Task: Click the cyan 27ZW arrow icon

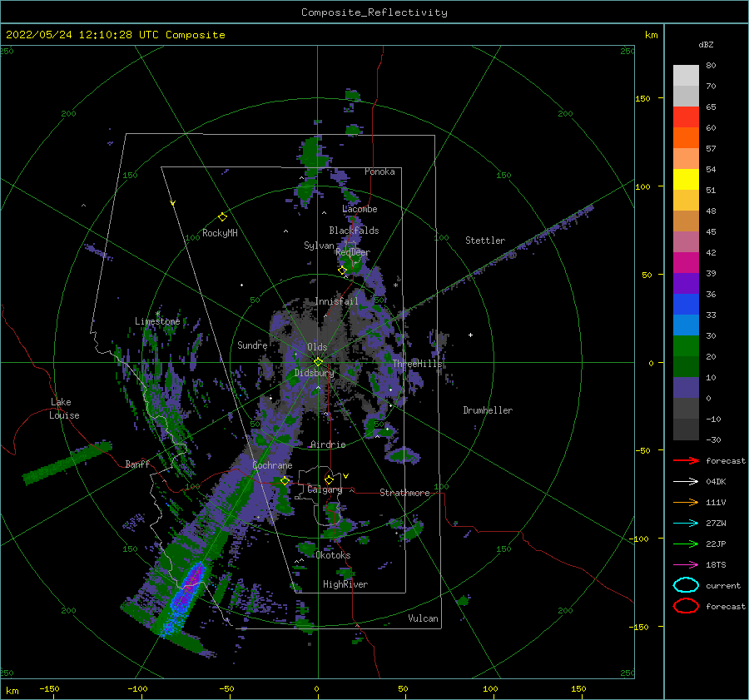Action: click(686, 524)
